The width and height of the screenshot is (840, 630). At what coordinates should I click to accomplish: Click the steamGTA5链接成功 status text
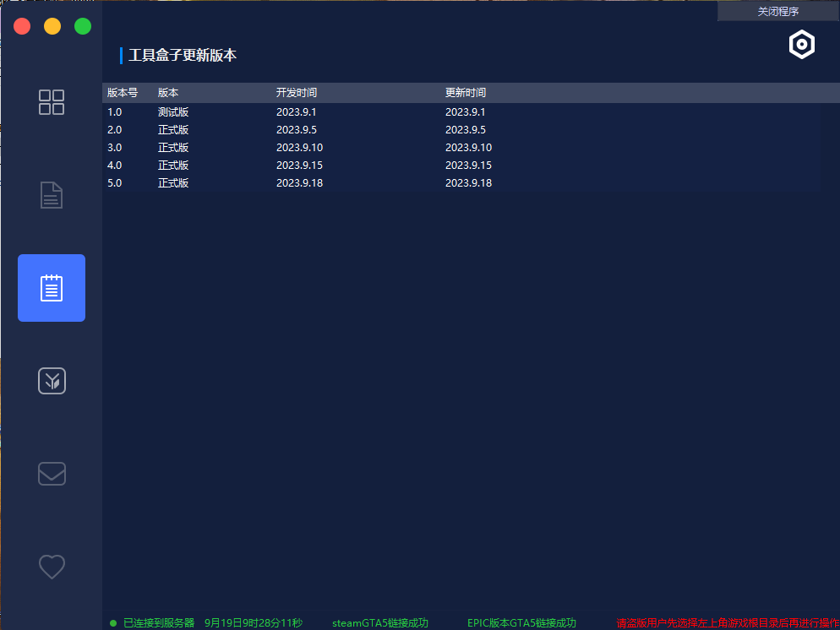click(380, 623)
